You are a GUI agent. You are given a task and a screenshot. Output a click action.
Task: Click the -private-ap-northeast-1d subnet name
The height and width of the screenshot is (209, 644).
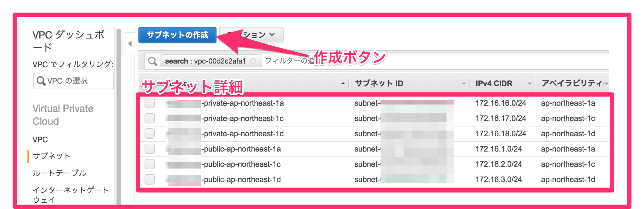[x=242, y=134]
